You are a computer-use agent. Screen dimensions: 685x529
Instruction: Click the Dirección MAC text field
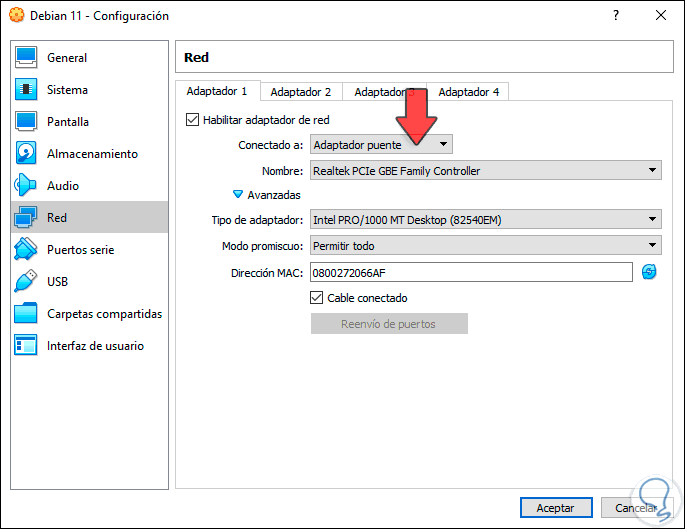tap(471, 272)
